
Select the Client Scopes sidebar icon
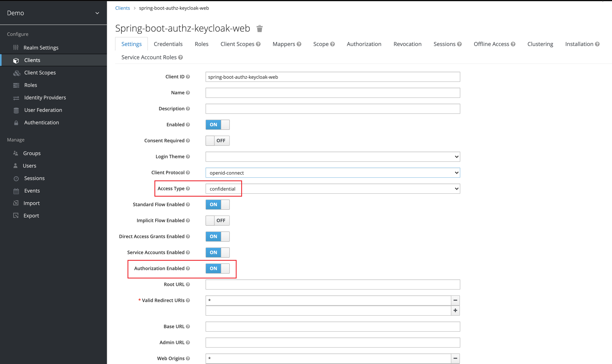(16, 73)
